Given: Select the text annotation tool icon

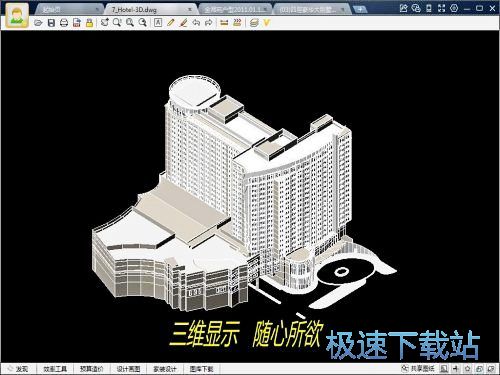Looking at the screenshot, I should pyautogui.click(x=158, y=22).
